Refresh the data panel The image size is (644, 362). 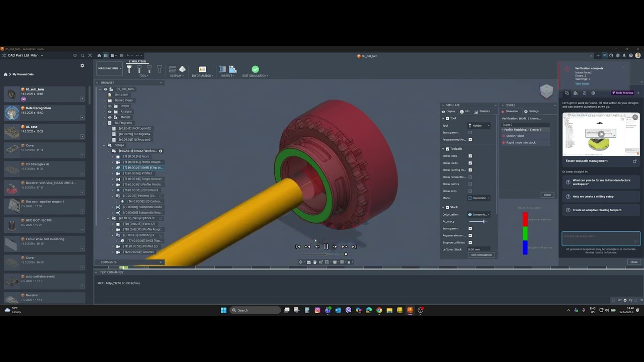[75, 55]
